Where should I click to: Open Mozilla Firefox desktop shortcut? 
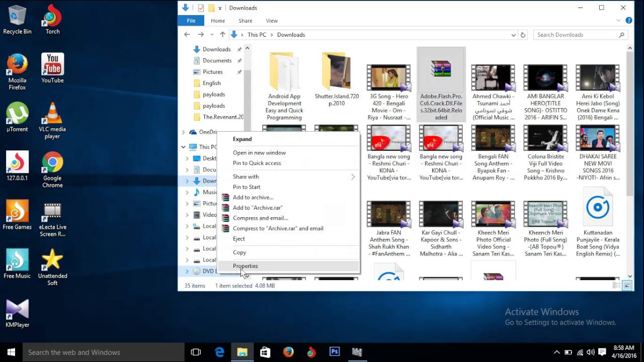click(17, 72)
